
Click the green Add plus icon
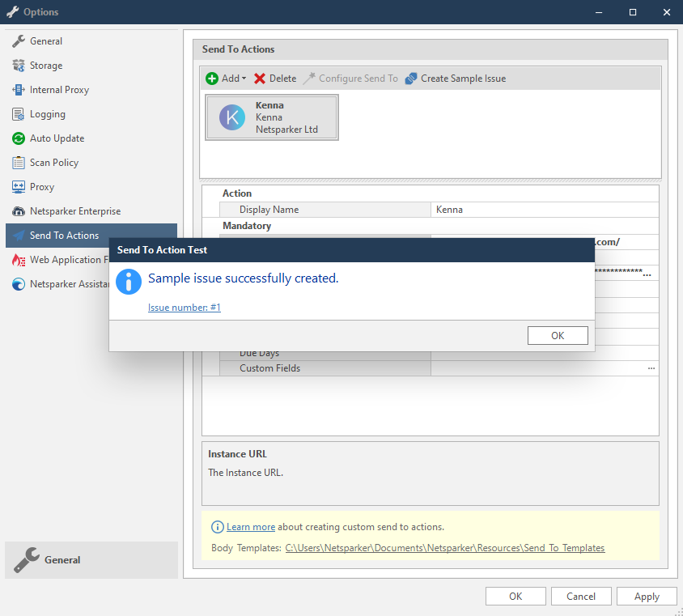coord(210,78)
